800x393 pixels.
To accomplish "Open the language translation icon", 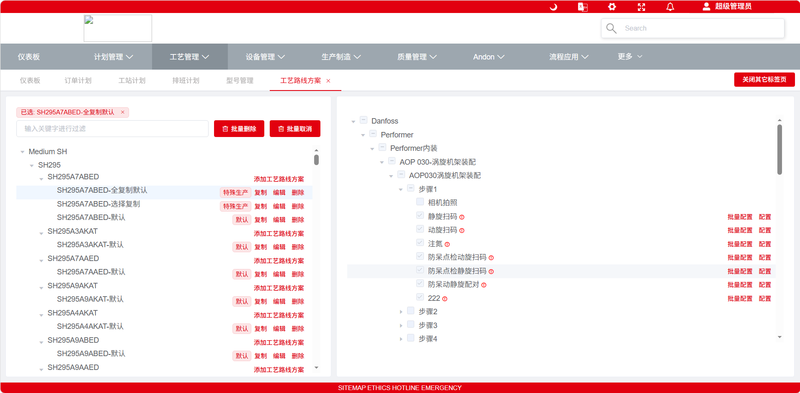I will point(582,7).
